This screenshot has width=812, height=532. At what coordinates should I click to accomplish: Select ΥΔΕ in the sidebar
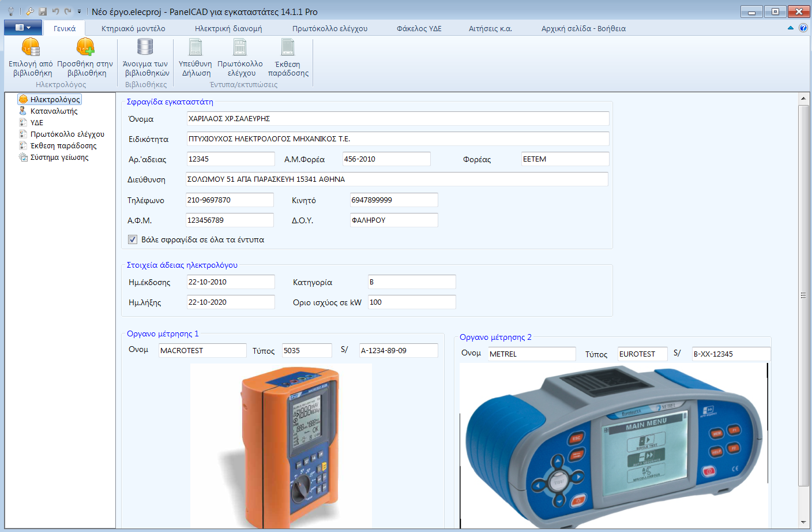point(37,122)
